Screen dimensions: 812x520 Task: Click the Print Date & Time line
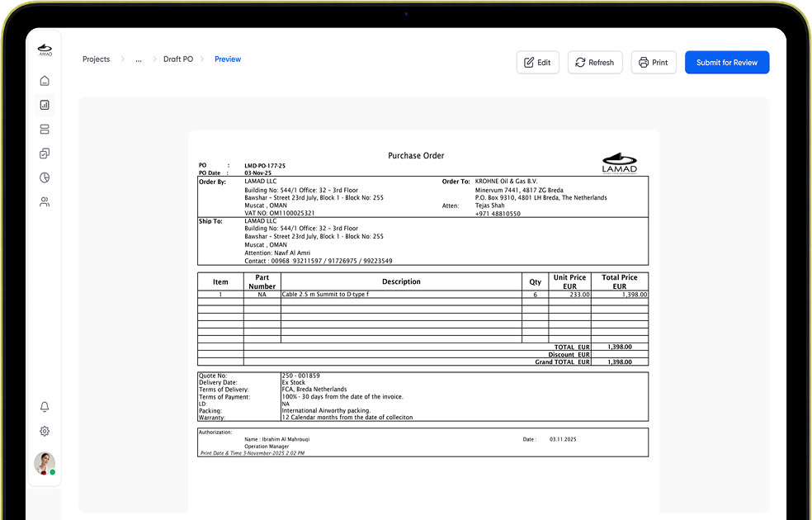[253, 453]
